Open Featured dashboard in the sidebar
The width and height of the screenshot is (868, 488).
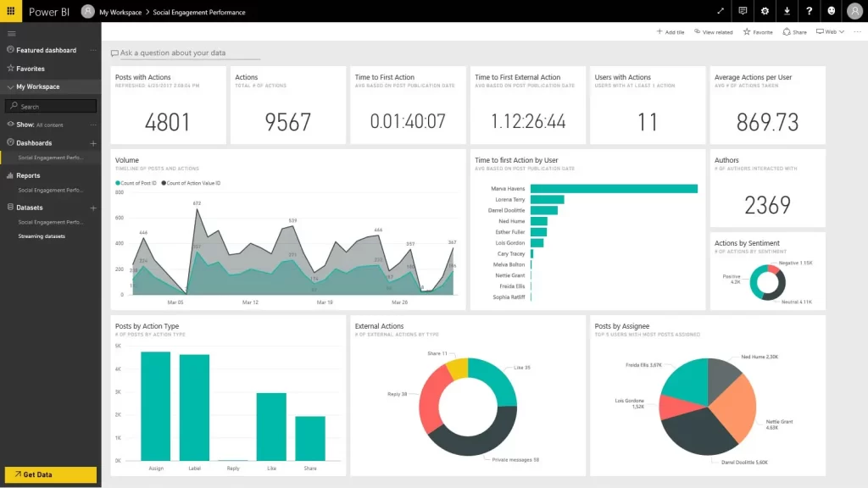(x=46, y=50)
